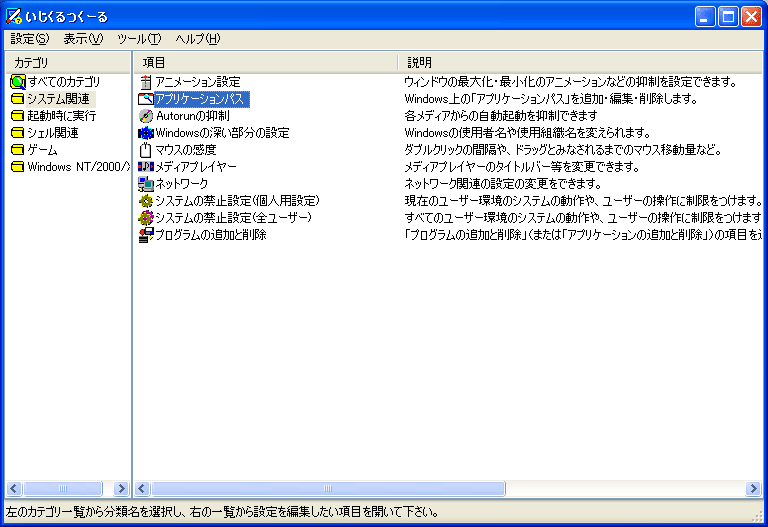Sort by the 項目 column header
Image resolution: width=768 pixels, height=527 pixels.
click(x=265, y=63)
